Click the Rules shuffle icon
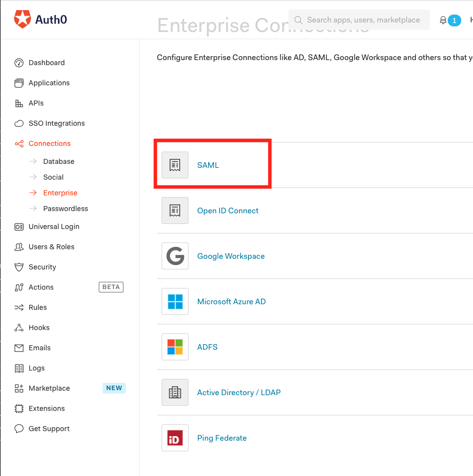The width and height of the screenshot is (473, 476). (x=19, y=308)
